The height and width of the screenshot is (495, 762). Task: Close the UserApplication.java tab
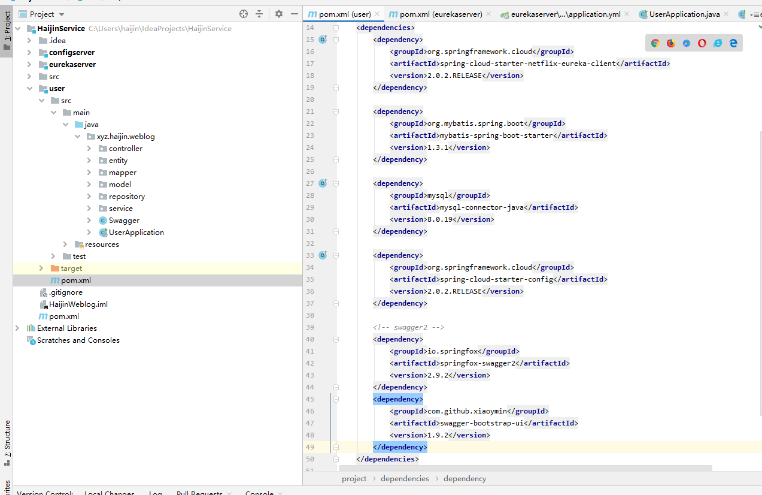point(726,14)
